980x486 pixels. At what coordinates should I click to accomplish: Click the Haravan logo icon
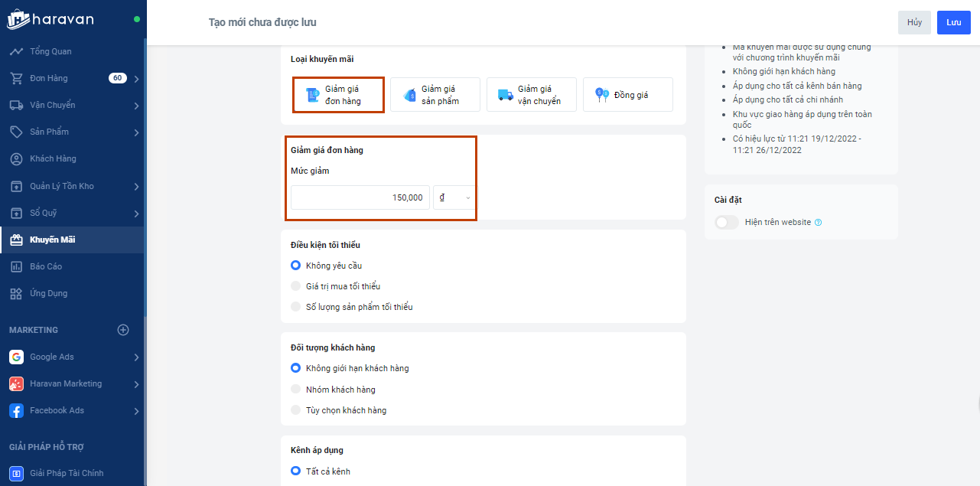tap(18, 19)
